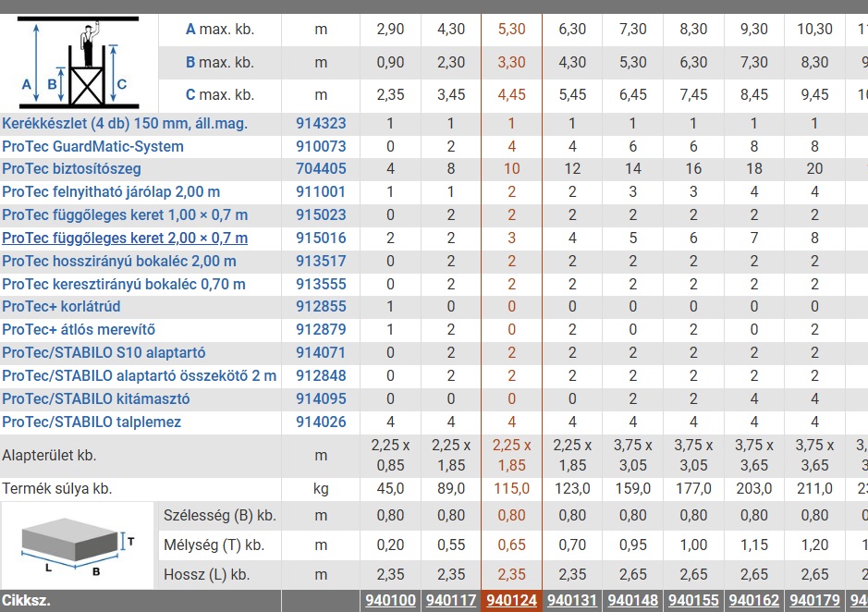
Task: Click article number 913517
Action: [x=321, y=261]
